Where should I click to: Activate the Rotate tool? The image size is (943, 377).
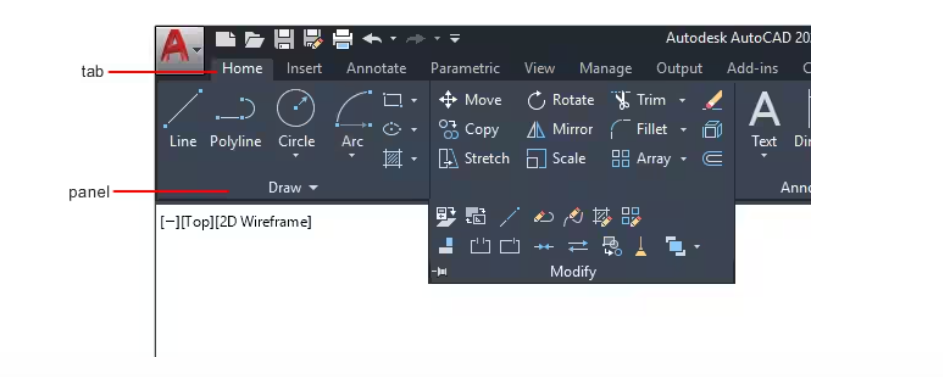point(561,100)
